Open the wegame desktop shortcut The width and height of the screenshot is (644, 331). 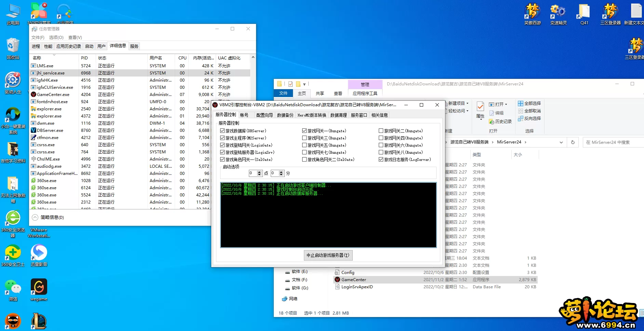click(x=39, y=290)
